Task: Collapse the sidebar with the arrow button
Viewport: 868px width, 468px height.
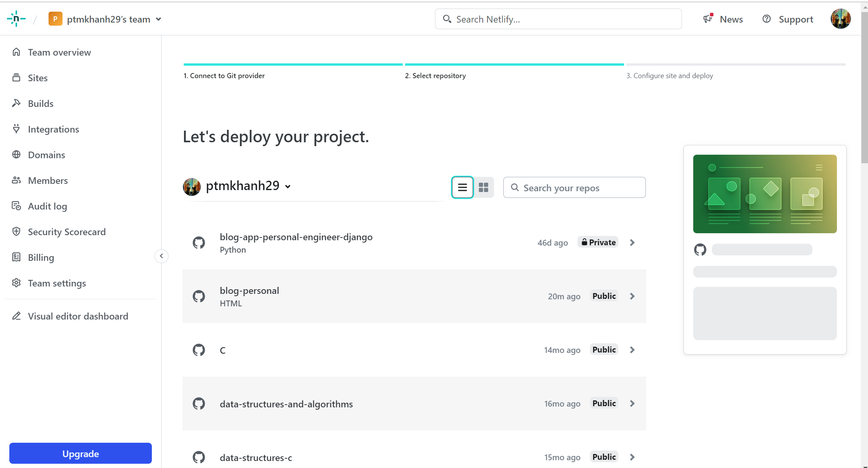Action: pos(162,256)
